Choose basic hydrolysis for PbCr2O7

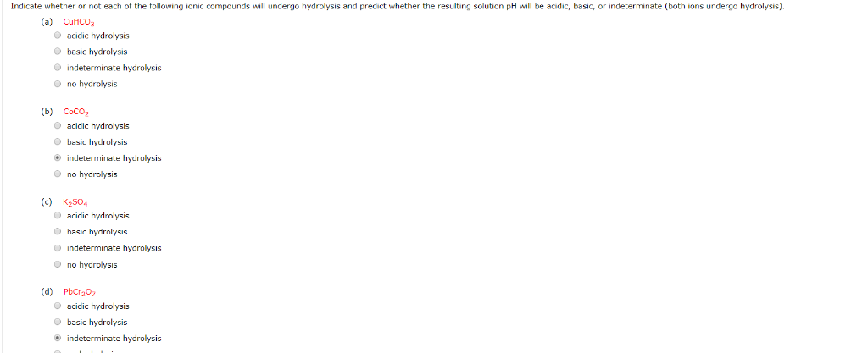point(58,322)
